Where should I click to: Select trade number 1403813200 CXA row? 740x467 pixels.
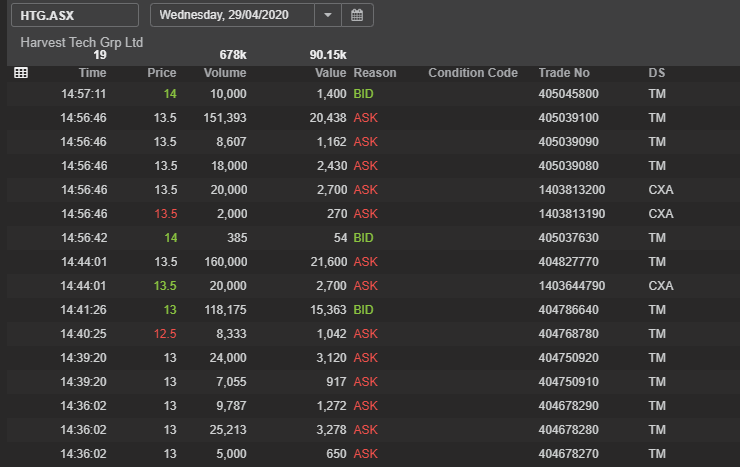tap(373, 190)
